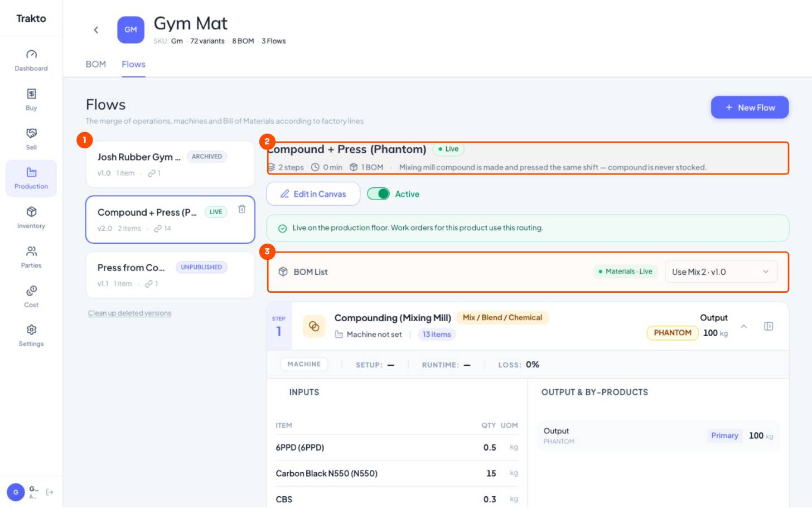Open the Settings gear icon

click(x=31, y=330)
